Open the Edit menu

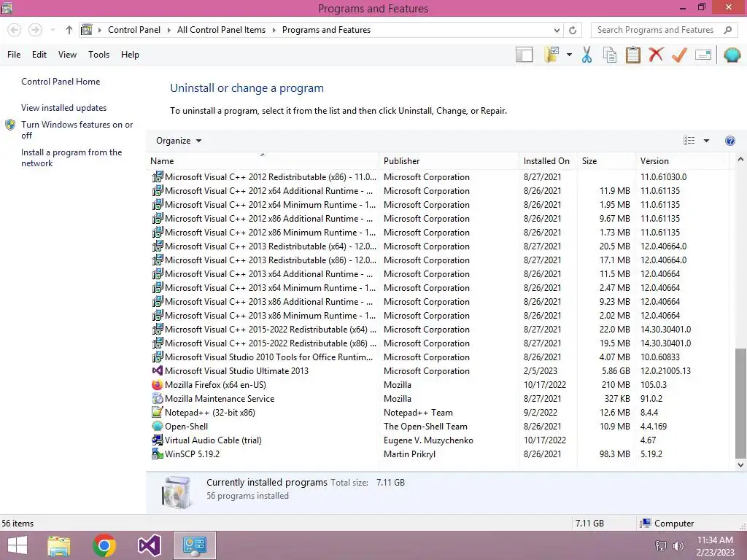pyautogui.click(x=39, y=55)
